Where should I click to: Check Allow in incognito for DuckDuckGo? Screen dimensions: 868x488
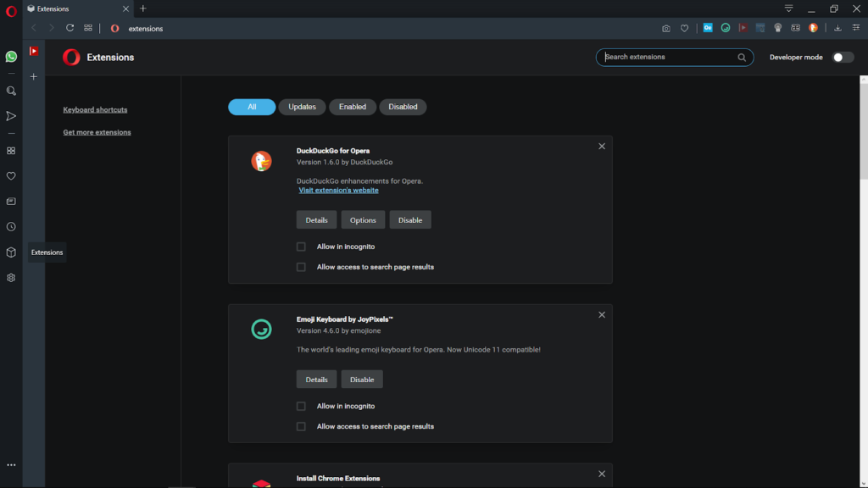click(x=301, y=247)
